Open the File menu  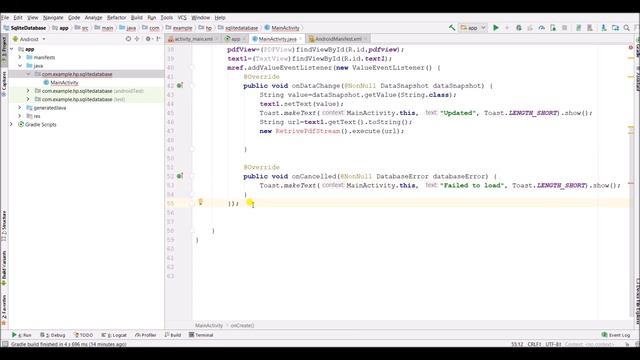point(5,18)
